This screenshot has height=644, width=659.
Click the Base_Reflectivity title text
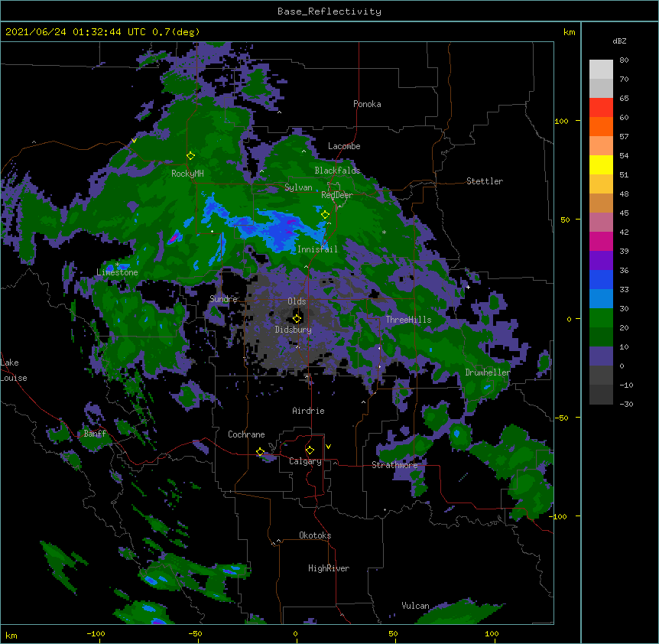(x=329, y=11)
